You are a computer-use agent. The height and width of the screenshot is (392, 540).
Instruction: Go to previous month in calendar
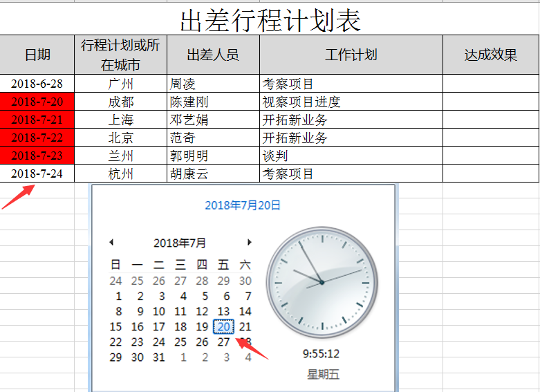pos(111,242)
